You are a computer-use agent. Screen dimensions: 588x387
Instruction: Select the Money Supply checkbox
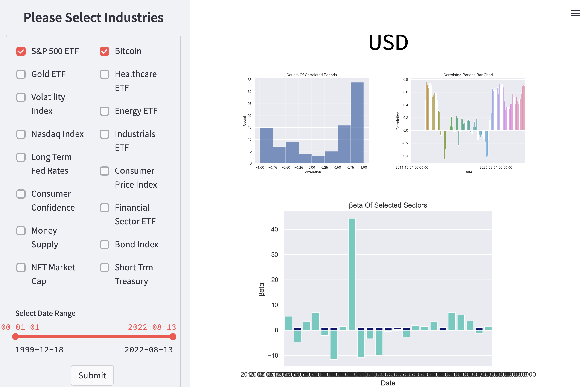pyautogui.click(x=21, y=231)
